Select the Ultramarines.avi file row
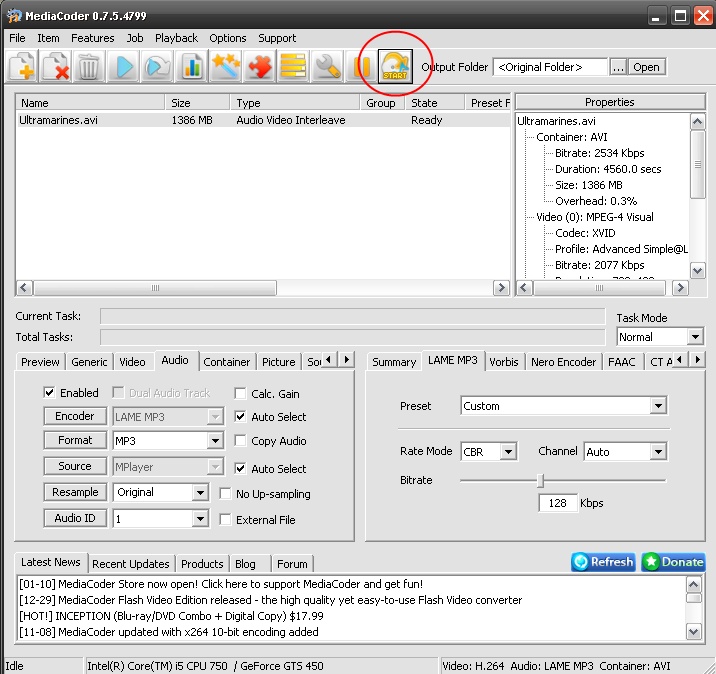The width and height of the screenshot is (716, 674). tap(263, 120)
